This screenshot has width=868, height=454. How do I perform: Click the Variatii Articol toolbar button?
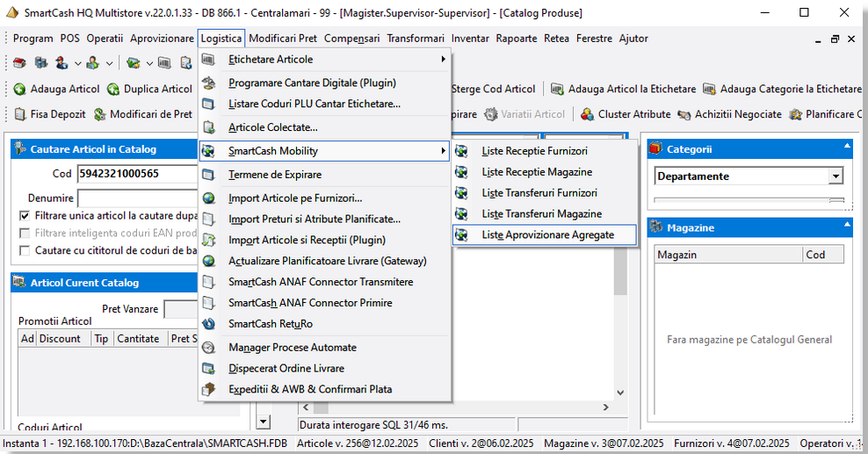point(524,114)
